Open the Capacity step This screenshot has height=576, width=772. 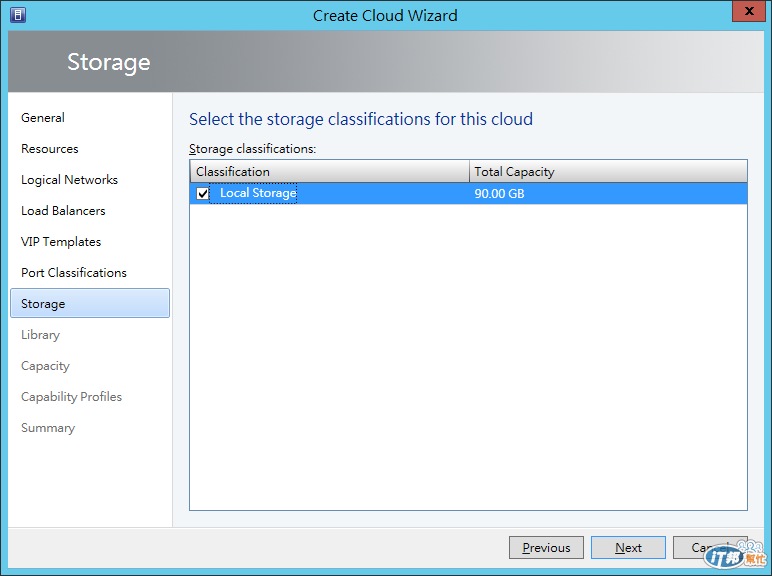[x=46, y=366]
